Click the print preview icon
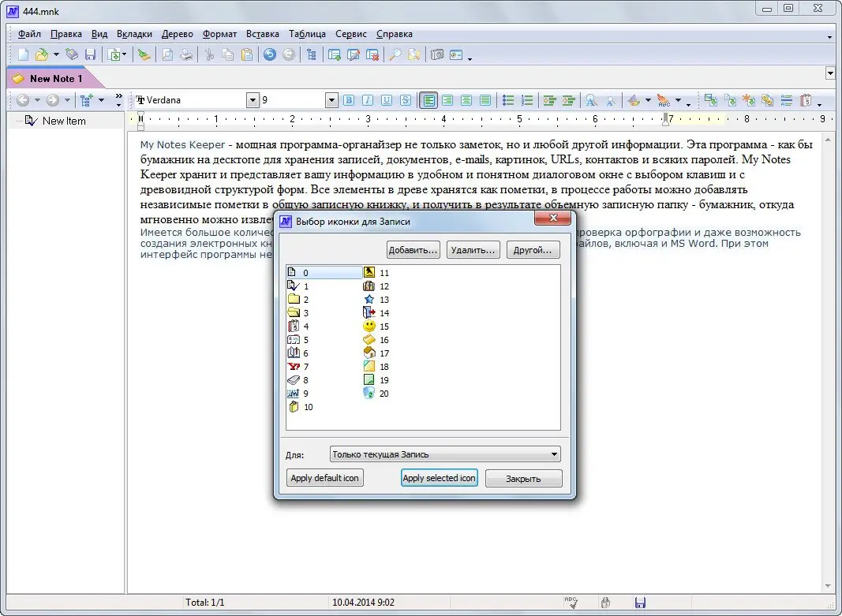 pos(167,54)
